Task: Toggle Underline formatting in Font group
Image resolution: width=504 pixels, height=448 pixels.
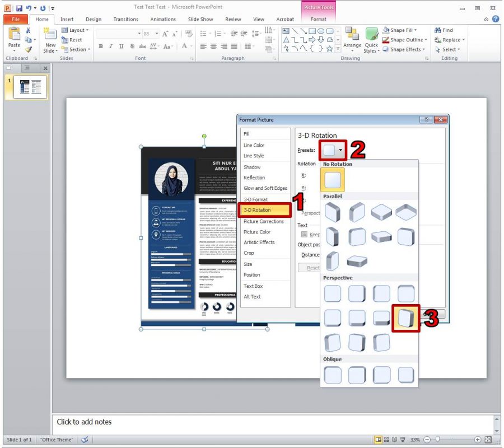Action: (121, 46)
